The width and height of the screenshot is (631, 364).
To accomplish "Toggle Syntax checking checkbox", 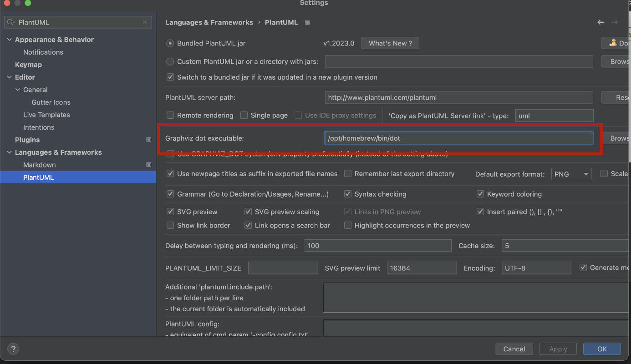I will pyautogui.click(x=348, y=194).
